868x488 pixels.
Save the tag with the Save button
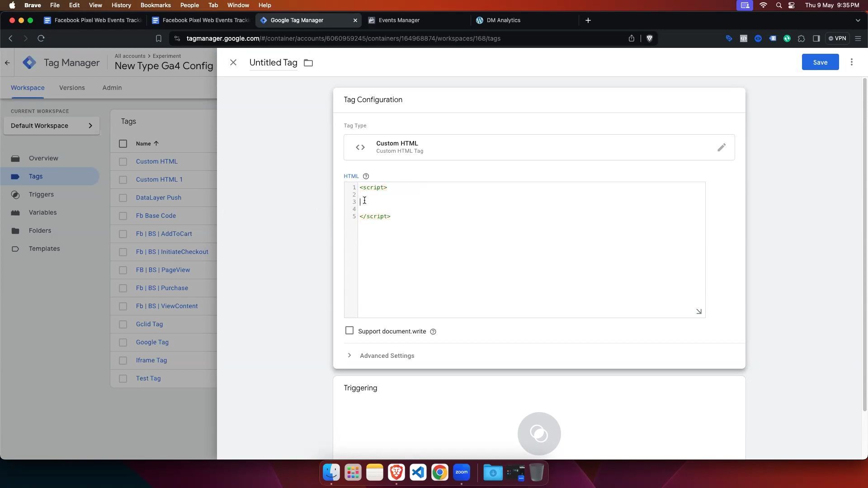coord(820,62)
